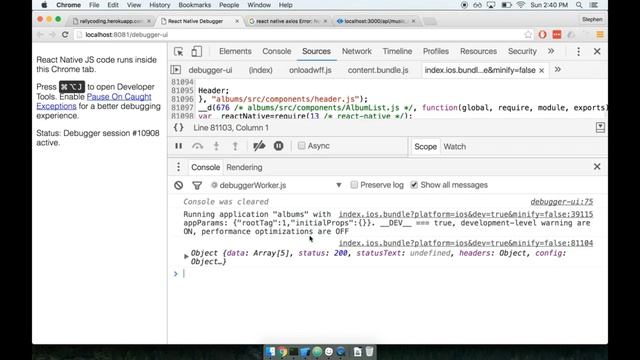Open the Opera extension icon
The image size is (640, 360).
[x=542, y=35]
